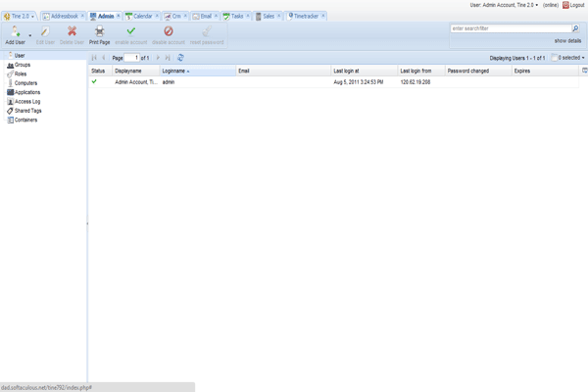The width and height of the screenshot is (588, 392).
Task: Click the Edit User icon
Action: point(45,31)
